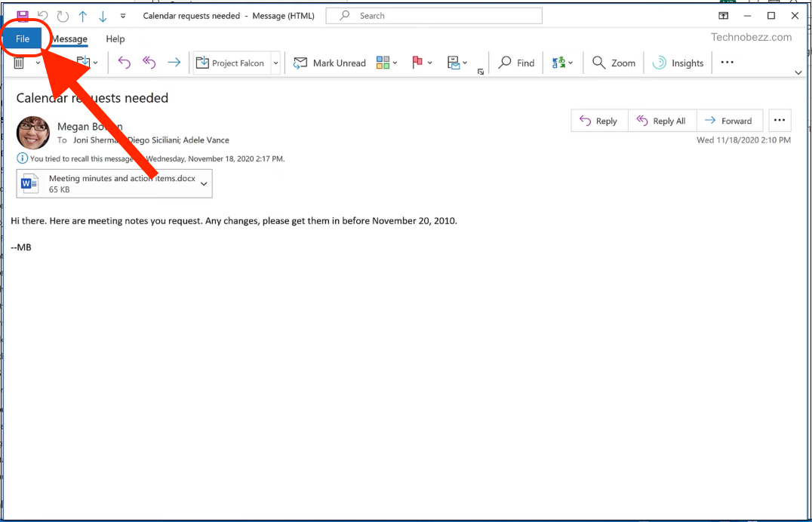This screenshot has width=812, height=522.
Task: Open the Help ribbon tab
Action: [x=115, y=38]
